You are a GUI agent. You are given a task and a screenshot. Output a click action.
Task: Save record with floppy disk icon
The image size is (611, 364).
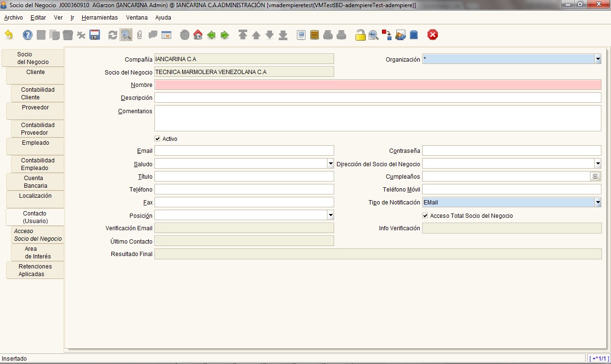(95, 35)
